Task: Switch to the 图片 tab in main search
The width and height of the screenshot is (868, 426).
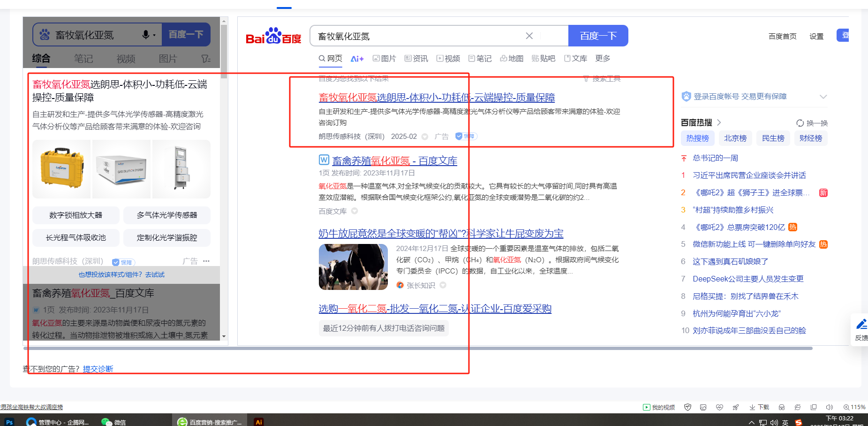Action: [384, 58]
